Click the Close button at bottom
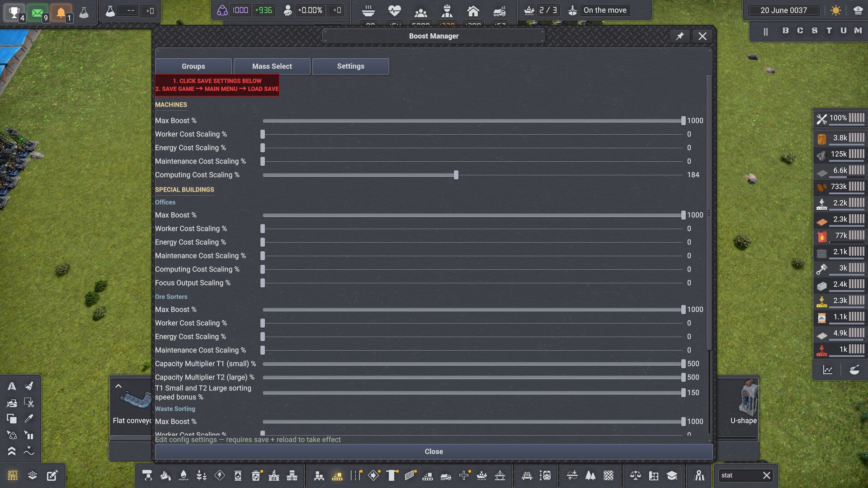868x488 pixels. pos(434,452)
